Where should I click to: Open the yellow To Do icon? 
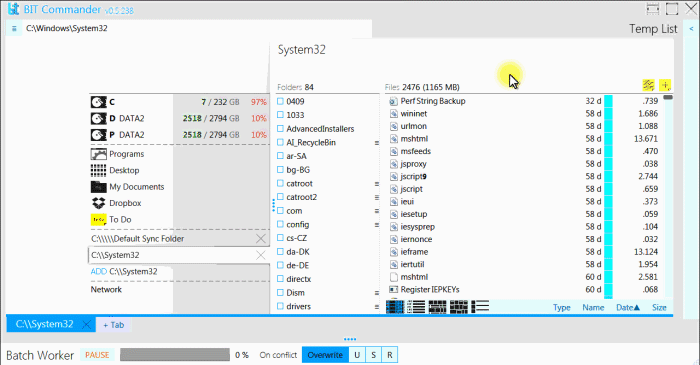point(98,220)
